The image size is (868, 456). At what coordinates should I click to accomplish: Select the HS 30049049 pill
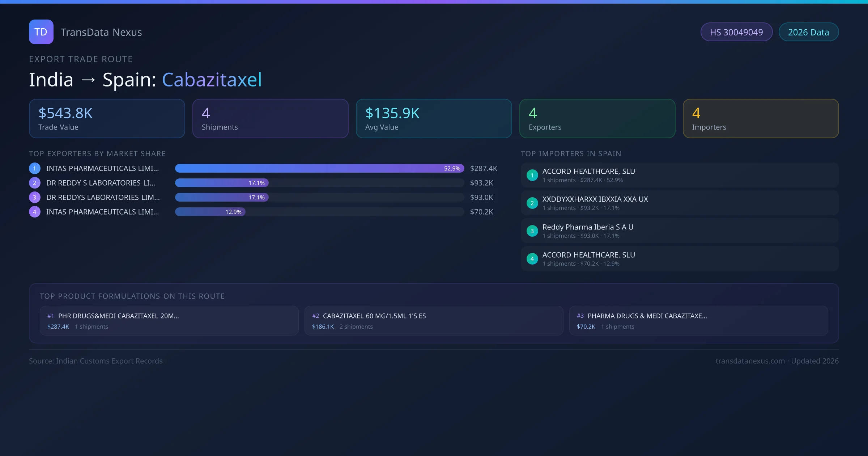pos(736,32)
